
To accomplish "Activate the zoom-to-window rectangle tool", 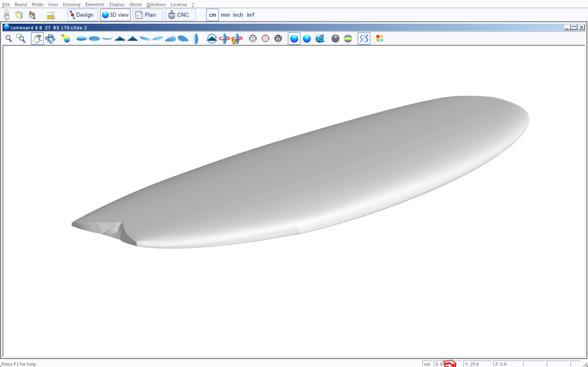I will (x=21, y=39).
